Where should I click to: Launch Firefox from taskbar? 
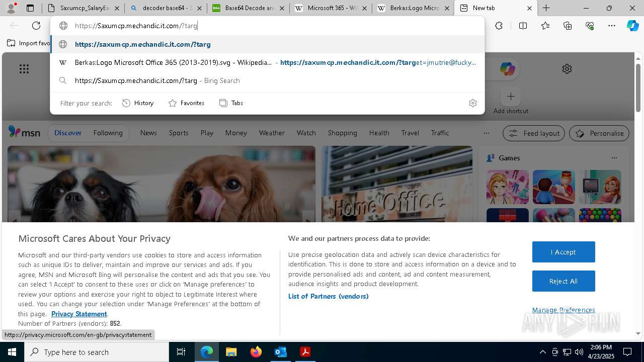[x=256, y=352]
